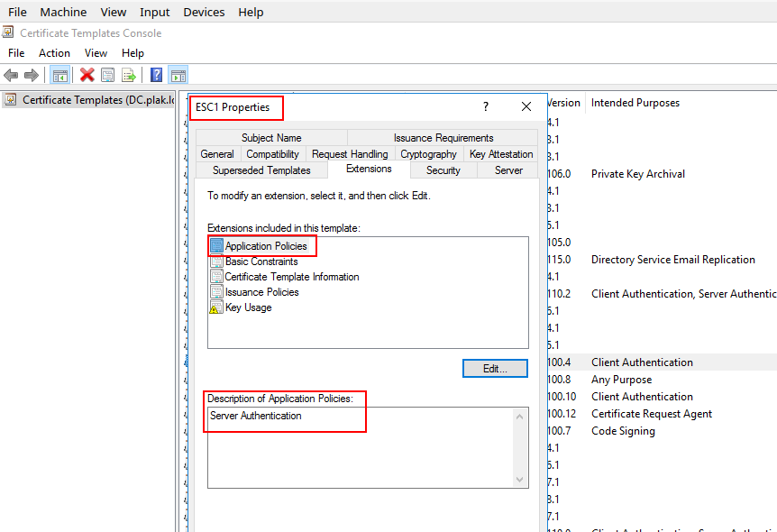Click the Forward arrow toolbar icon
The image size is (777, 532).
32,76
